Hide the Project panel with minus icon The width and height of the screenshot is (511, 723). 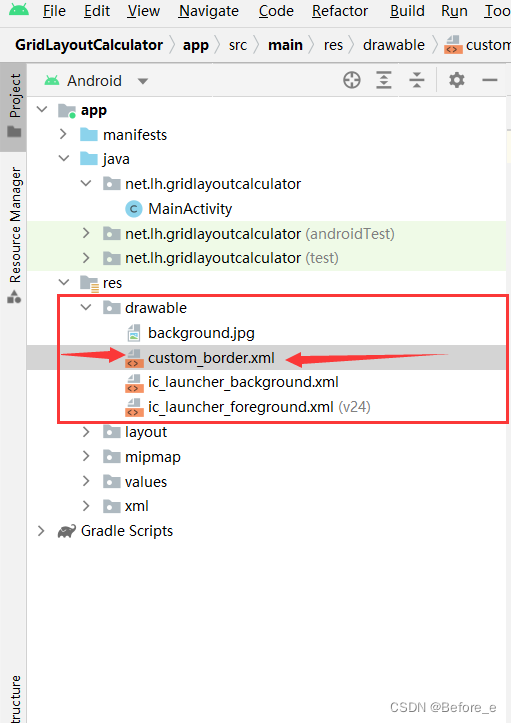pos(490,80)
